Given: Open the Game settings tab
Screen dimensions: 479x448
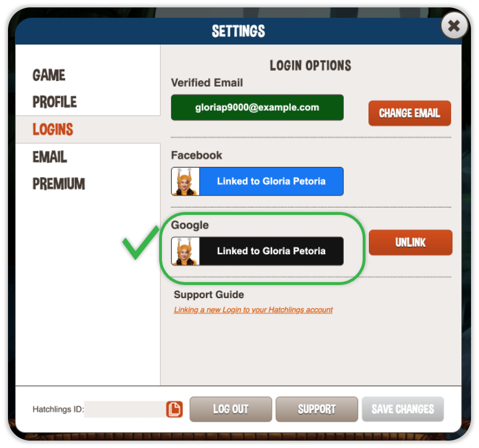Looking at the screenshot, I should [x=49, y=75].
